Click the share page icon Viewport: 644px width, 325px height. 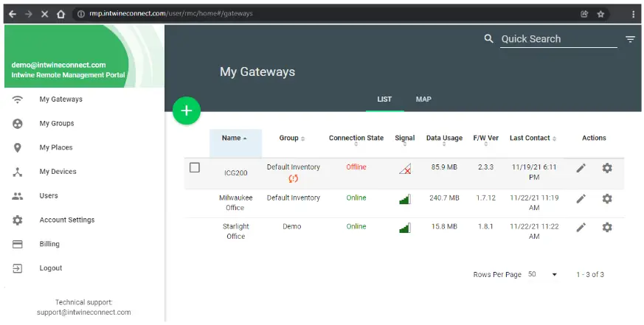(584, 14)
